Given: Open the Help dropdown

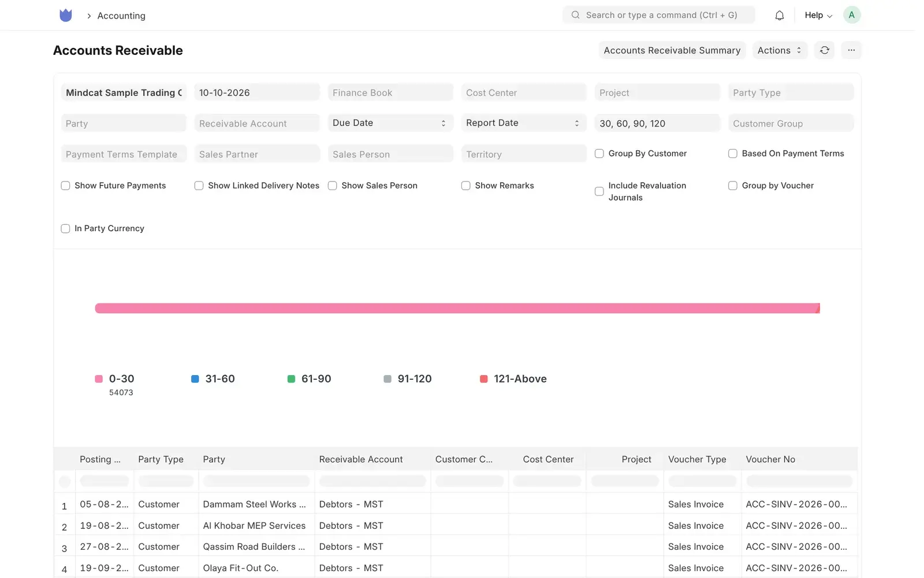Looking at the screenshot, I should 818,15.
